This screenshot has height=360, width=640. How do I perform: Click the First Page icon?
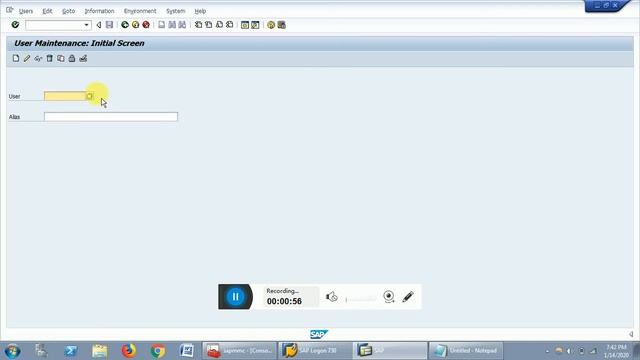(x=198, y=25)
